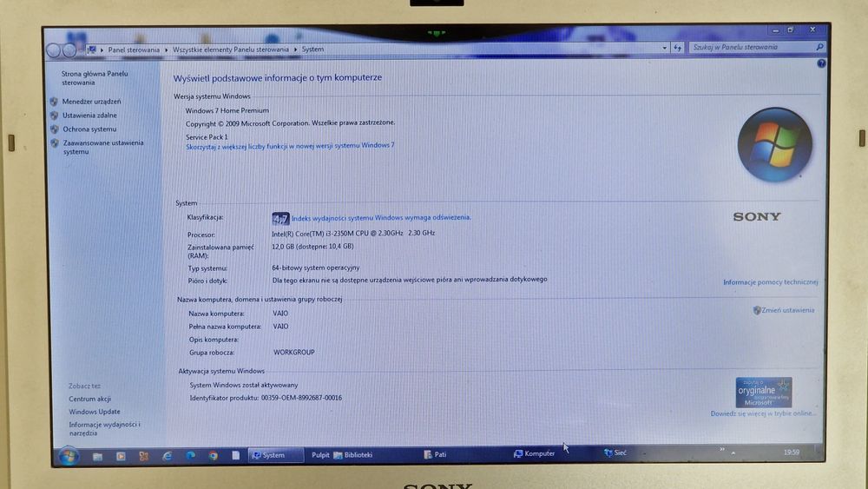The height and width of the screenshot is (489, 868).
Task: Click the control panel icon in address bar
Action: [93, 50]
